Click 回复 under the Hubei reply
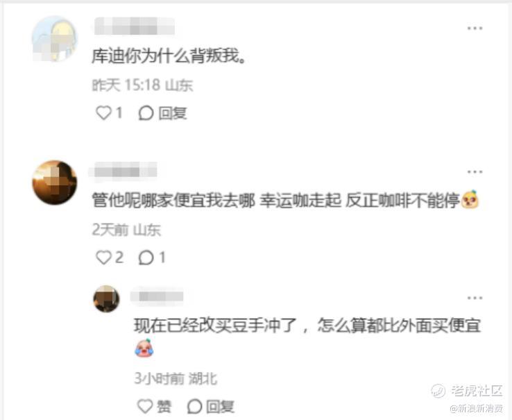 pos(211,407)
